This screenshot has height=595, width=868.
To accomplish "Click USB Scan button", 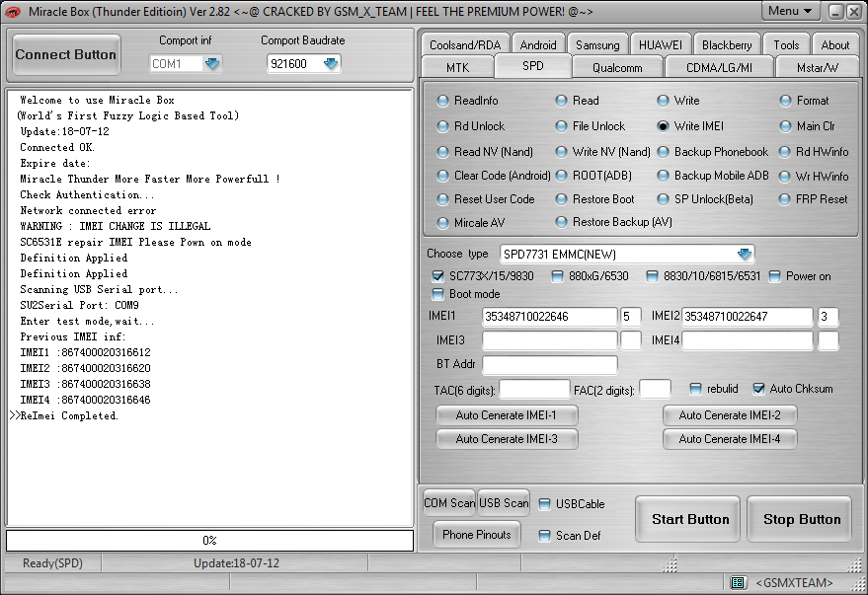I will (x=504, y=502).
